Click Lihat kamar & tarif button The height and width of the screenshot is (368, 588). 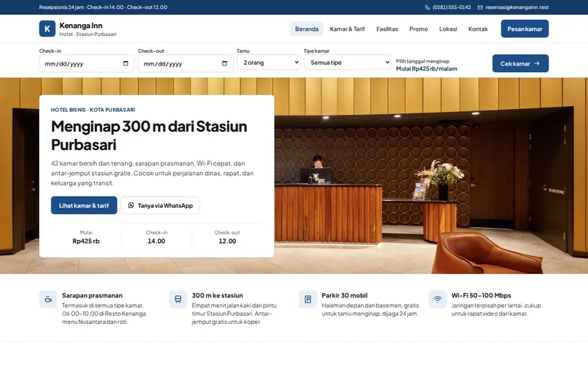pos(84,205)
